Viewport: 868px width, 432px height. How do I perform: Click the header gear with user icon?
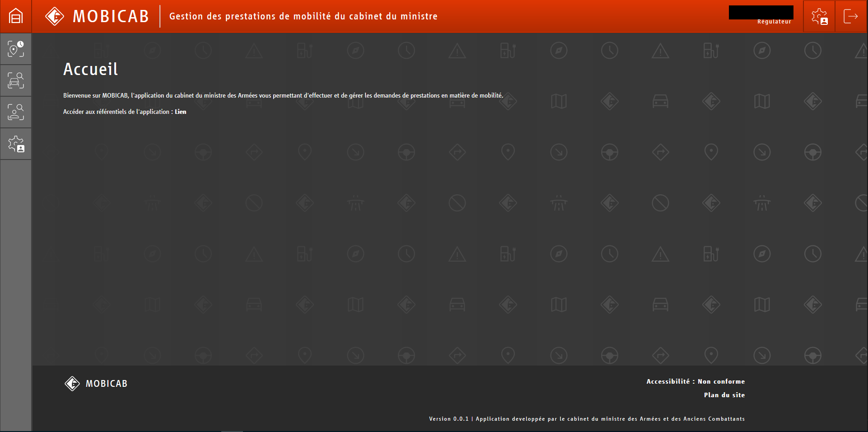pos(819,16)
